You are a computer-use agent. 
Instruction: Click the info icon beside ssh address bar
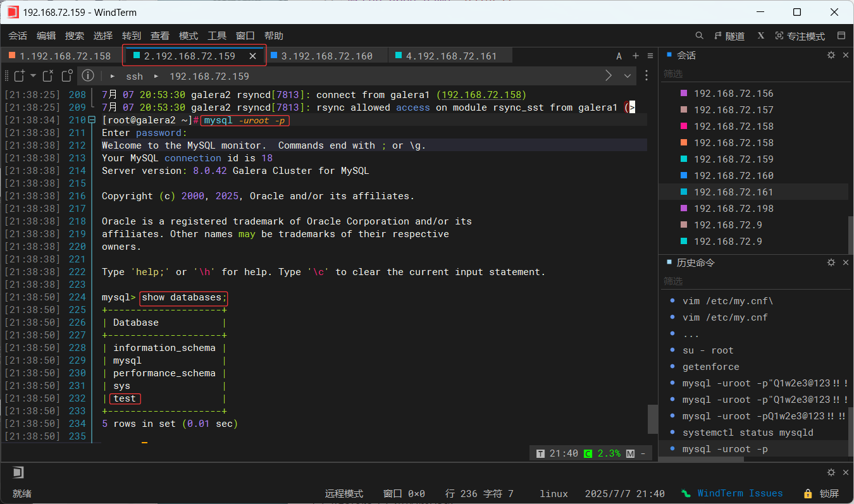click(88, 76)
